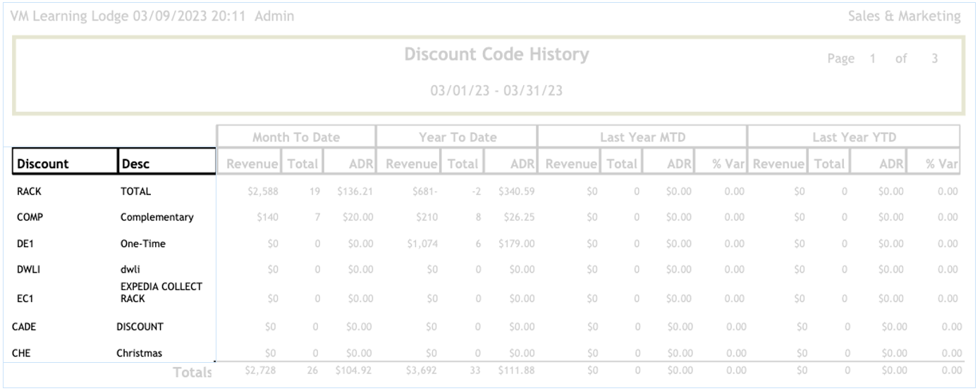
Task: Click the EC1 discount code
Action: click(26, 299)
